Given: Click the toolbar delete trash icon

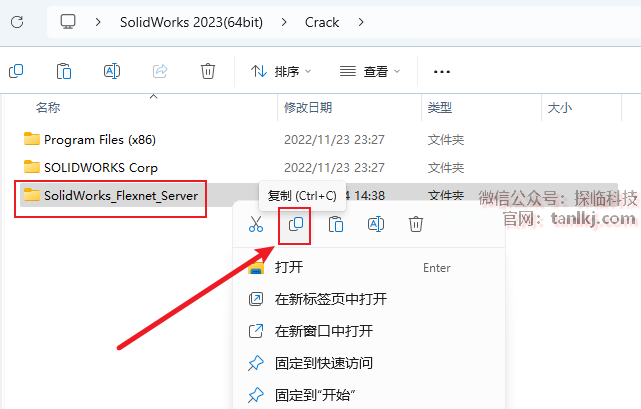Looking at the screenshot, I should 208,71.
